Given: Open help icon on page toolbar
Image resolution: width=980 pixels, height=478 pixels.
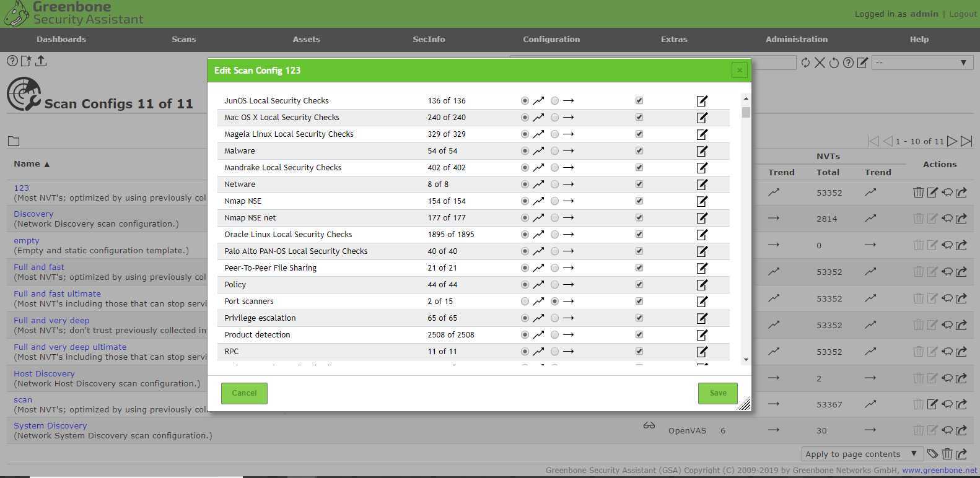Looking at the screenshot, I should tap(12, 61).
